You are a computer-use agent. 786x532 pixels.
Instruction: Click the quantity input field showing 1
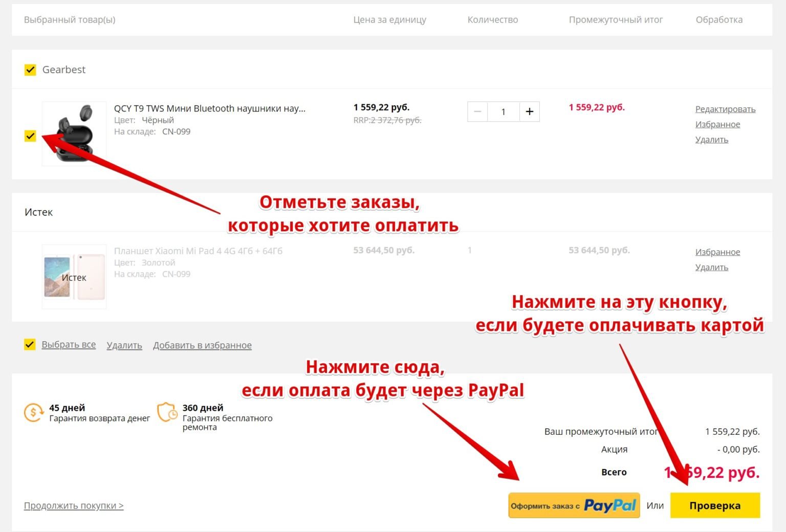tap(504, 112)
